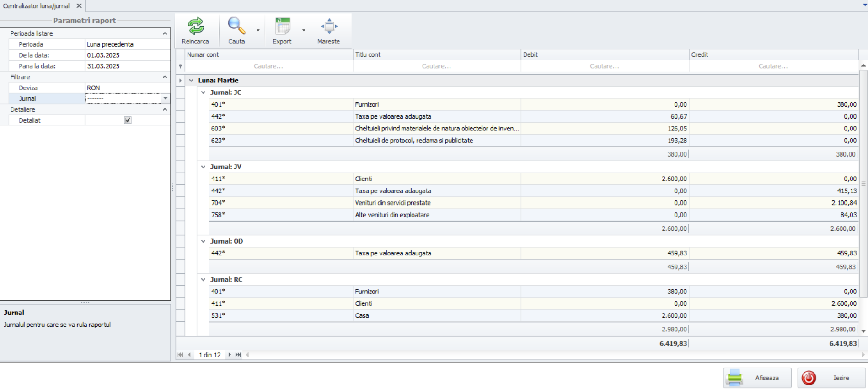Click the Cauta magnifier icon
The image size is (868, 390).
(x=236, y=27)
